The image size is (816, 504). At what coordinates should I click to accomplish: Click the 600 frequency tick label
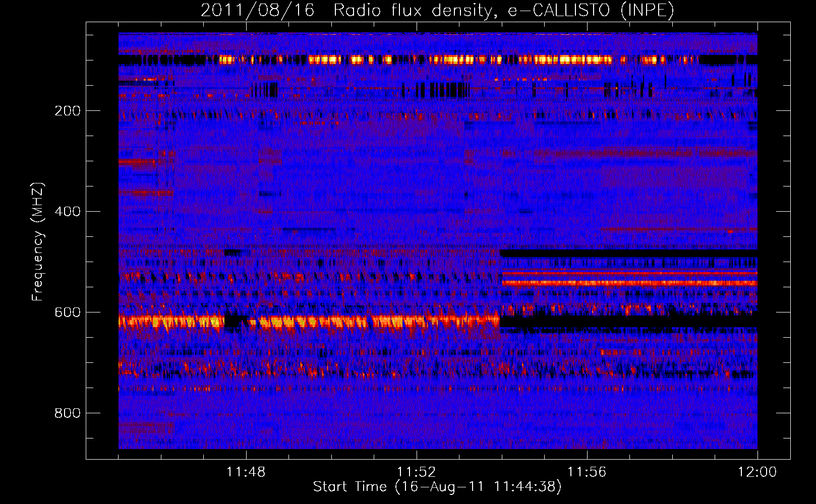coord(68,312)
